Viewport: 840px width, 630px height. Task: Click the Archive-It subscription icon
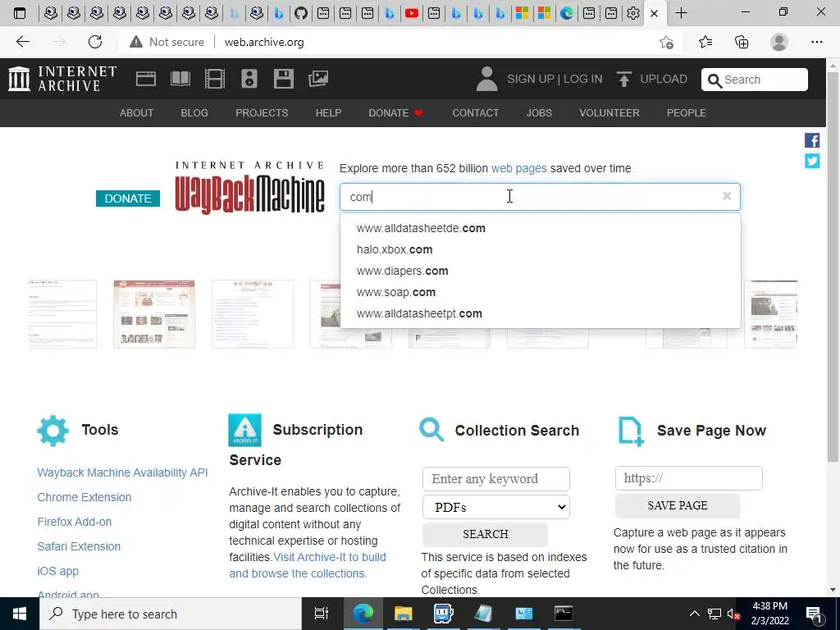tap(244, 430)
